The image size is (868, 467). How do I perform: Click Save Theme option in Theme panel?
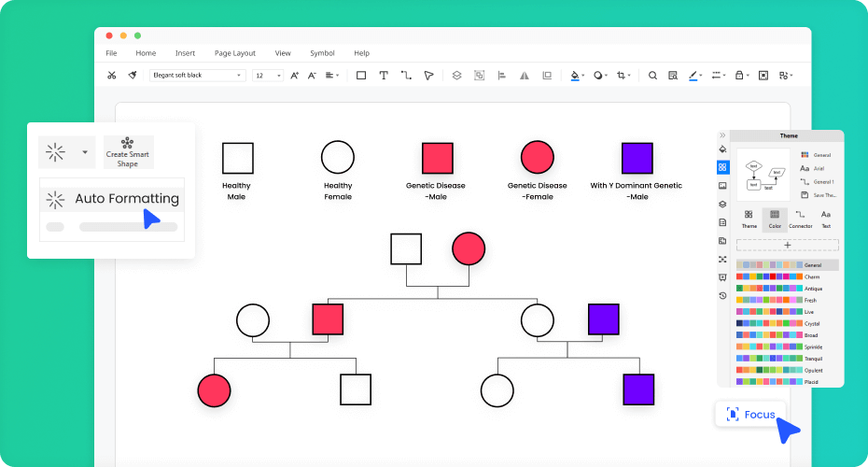coord(819,195)
